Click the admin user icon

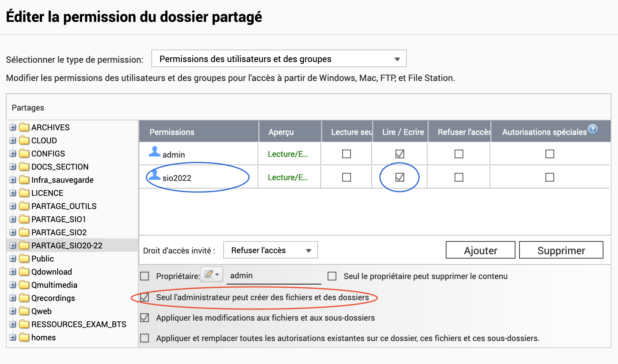point(155,151)
